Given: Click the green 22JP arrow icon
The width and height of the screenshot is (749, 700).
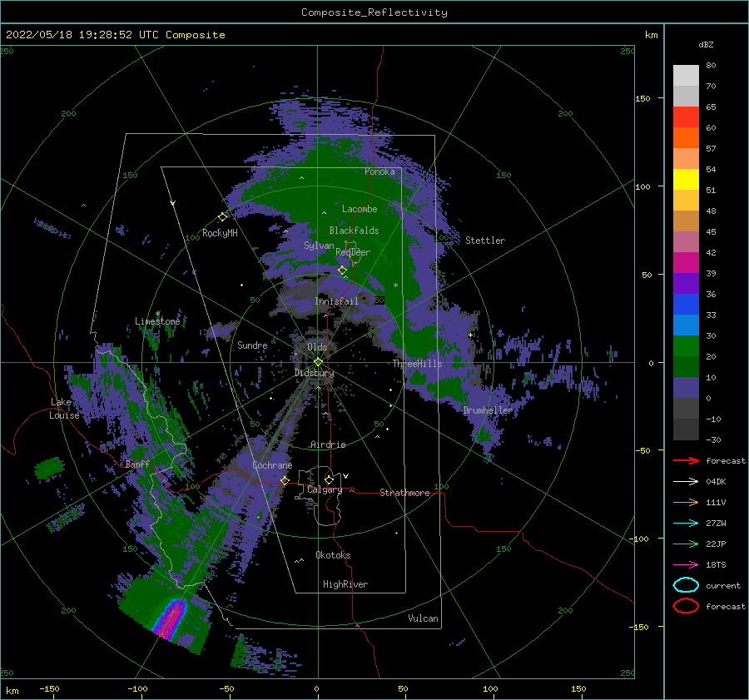Looking at the screenshot, I should tap(686, 544).
